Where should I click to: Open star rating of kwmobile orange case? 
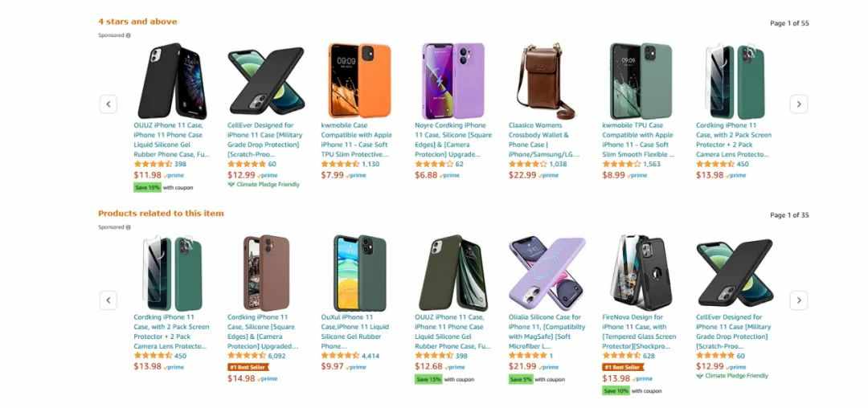pos(340,164)
